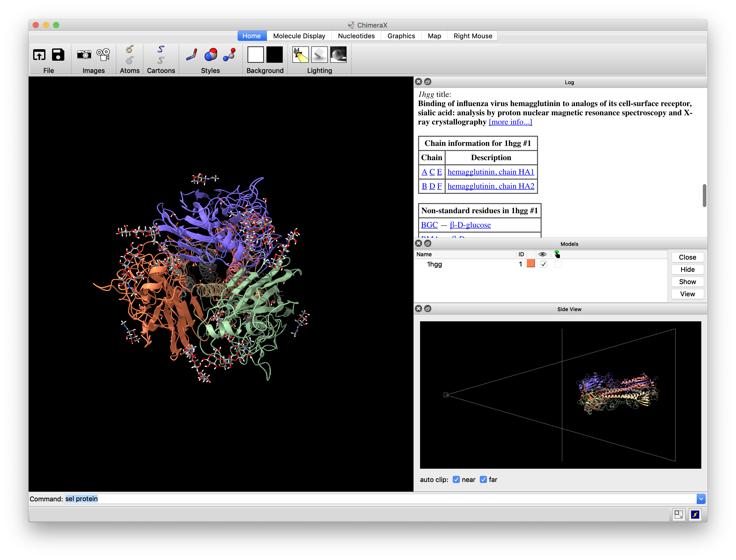Switch to the Home tab

coord(252,36)
